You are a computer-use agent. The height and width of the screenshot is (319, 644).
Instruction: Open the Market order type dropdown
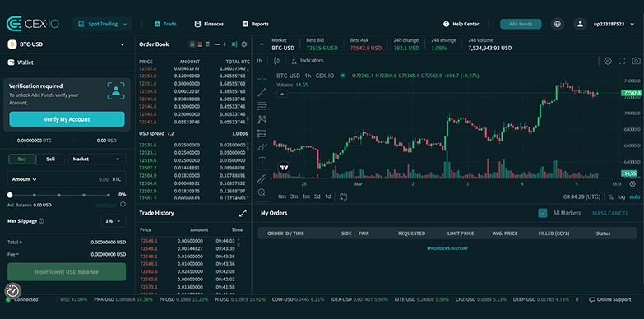96,159
